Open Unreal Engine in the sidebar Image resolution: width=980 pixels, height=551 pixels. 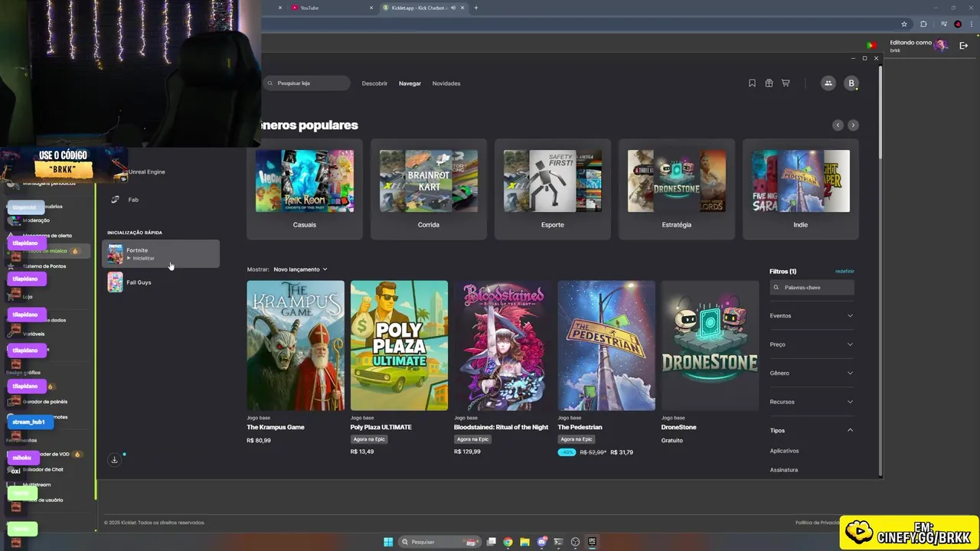pos(146,172)
